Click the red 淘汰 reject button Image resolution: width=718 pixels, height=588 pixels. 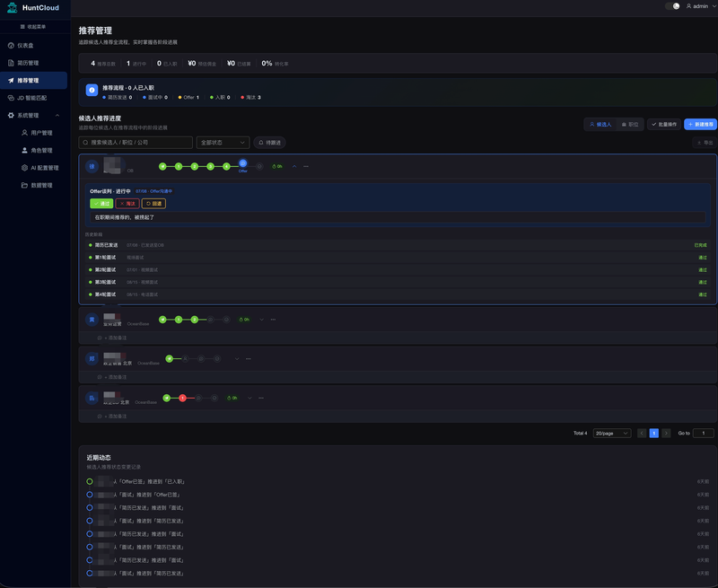point(127,203)
